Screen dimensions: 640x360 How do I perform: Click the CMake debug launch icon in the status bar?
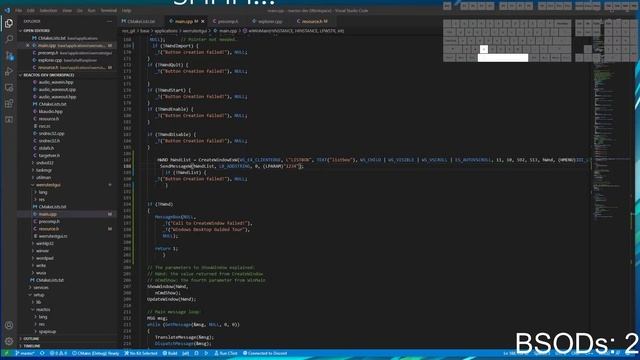(x=197, y=353)
